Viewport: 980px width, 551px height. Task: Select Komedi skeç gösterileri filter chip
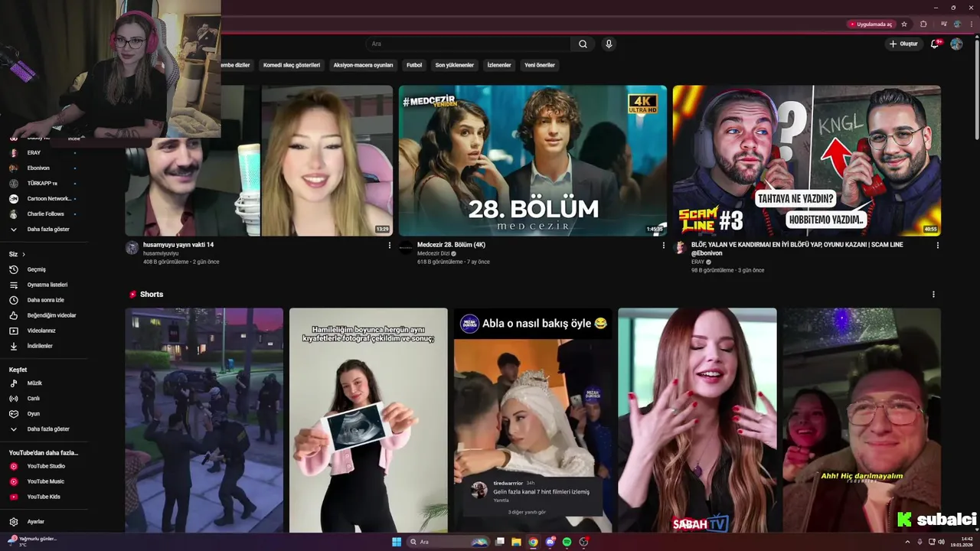coord(292,65)
